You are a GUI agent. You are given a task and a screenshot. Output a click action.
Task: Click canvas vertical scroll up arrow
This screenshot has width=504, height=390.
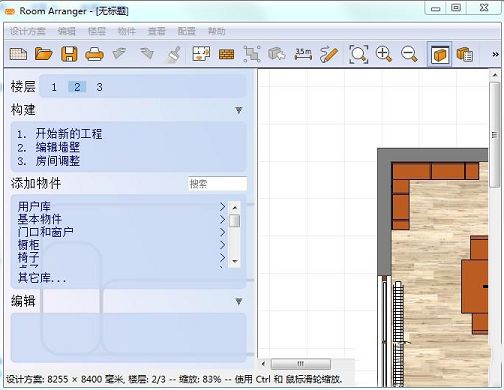coord(495,75)
